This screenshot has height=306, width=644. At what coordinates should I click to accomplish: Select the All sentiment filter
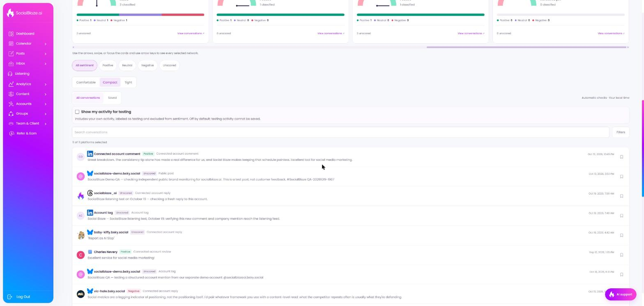coord(85,65)
